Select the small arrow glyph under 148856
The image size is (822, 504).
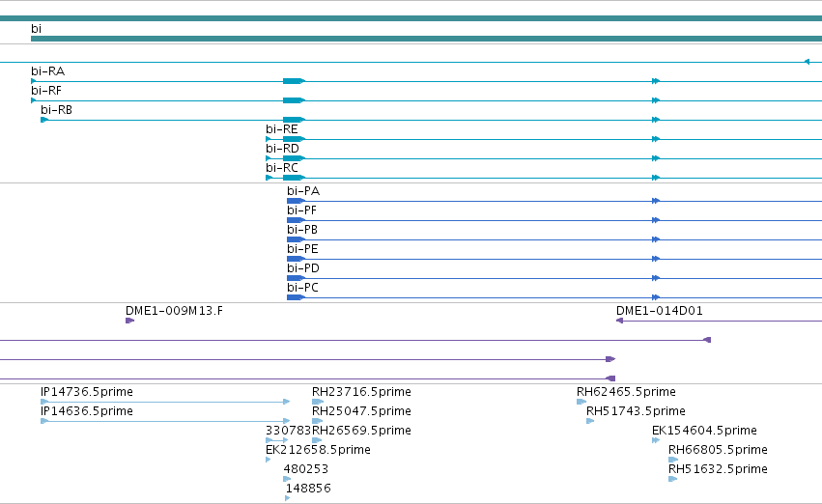tap(287, 498)
